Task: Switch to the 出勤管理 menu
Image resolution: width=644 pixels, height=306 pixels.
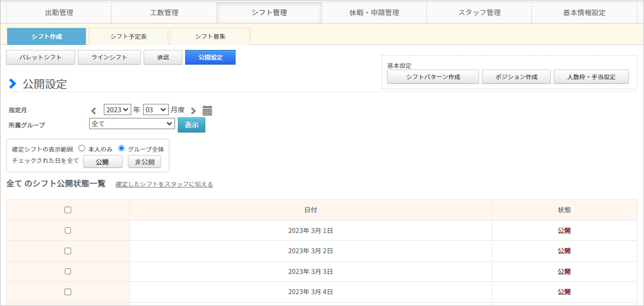Action: pyautogui.click(x=59, y=12)
